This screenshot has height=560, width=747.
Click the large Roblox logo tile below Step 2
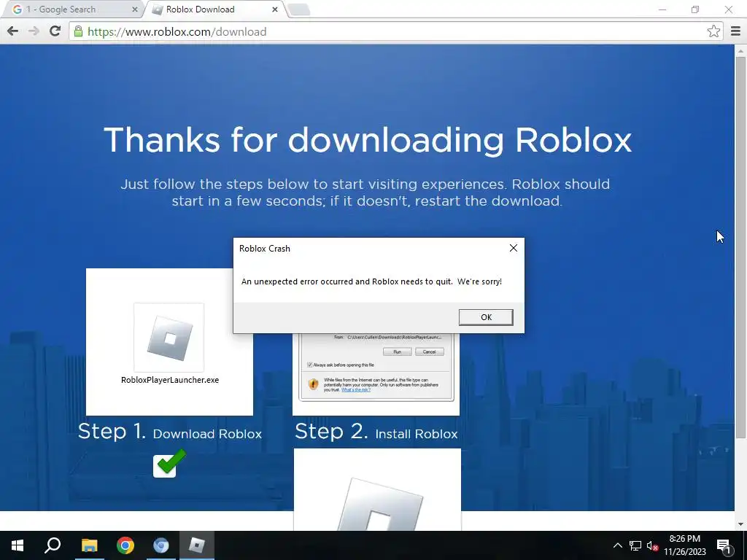[x=377, y=489]
